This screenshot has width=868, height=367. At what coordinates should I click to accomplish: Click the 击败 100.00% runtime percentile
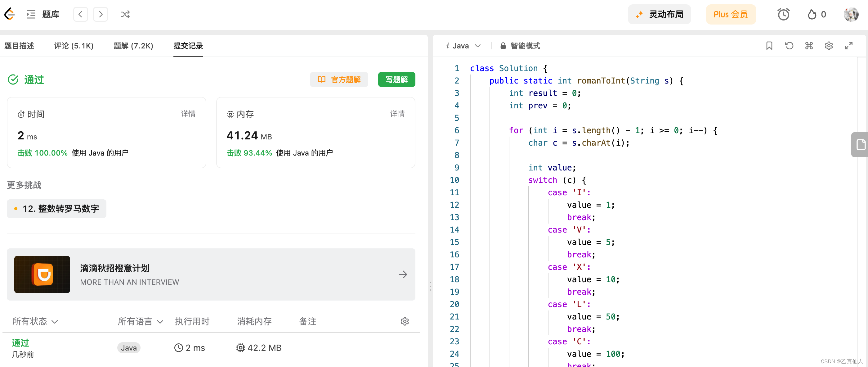(43, 153)
